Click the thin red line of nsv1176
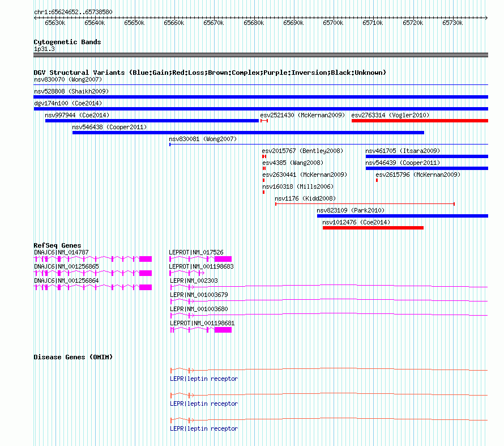The image size is (504, 446). pyautogui.click(x=365, y=204)
